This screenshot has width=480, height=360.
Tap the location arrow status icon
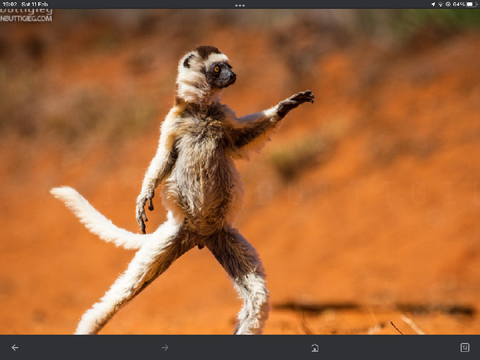pyautogui.click(x=433, y=4)
